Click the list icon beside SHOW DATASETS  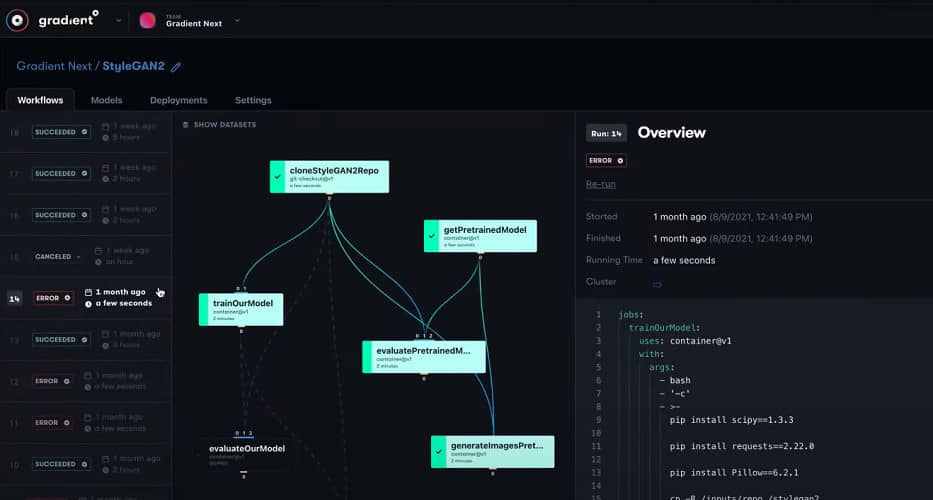click(186, 125)
